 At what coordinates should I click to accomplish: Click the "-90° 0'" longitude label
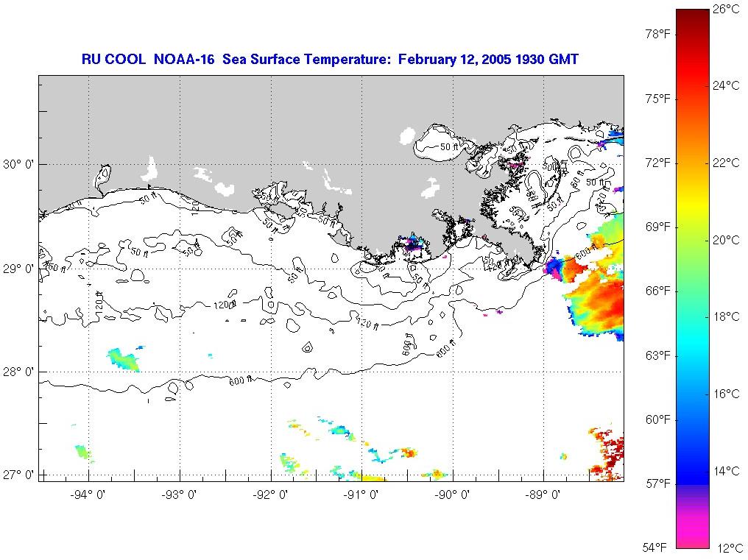tap(452, 495)
